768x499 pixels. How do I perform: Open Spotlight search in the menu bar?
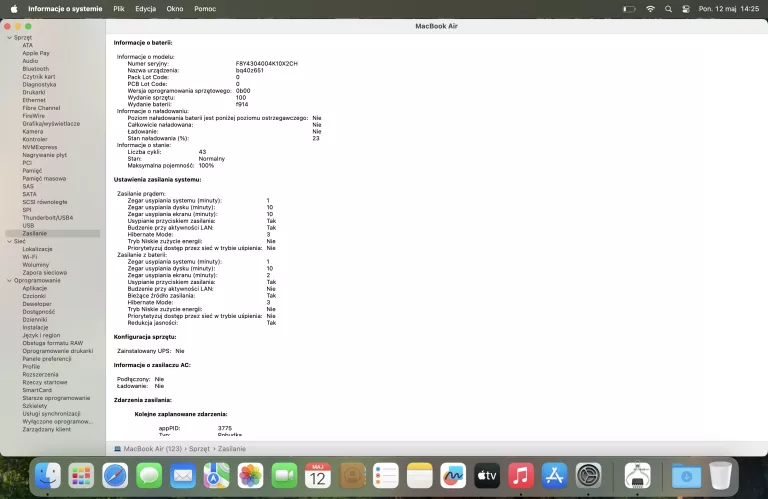(668, 9)
